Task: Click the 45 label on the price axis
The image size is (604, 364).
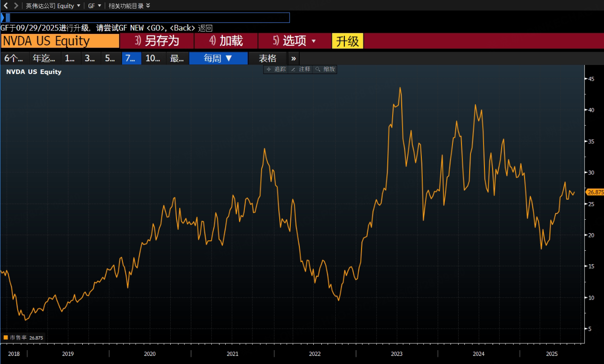Action: (x=591, y=79)
